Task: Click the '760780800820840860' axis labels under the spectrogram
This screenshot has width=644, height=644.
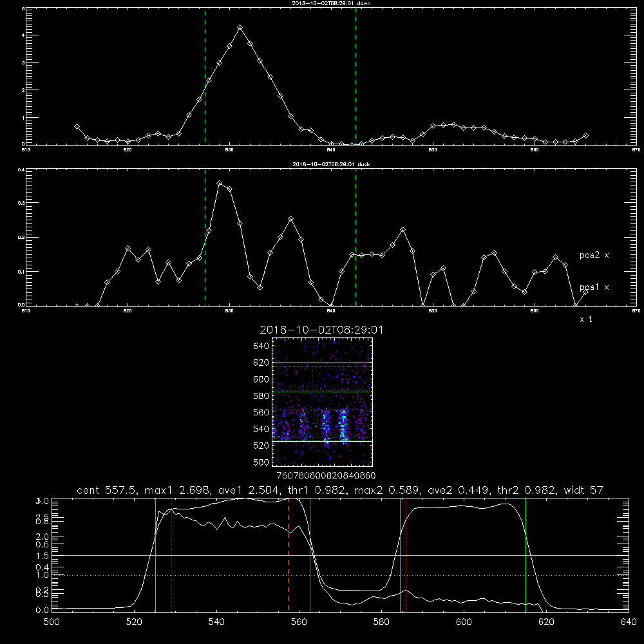Action: pos(326,476)
